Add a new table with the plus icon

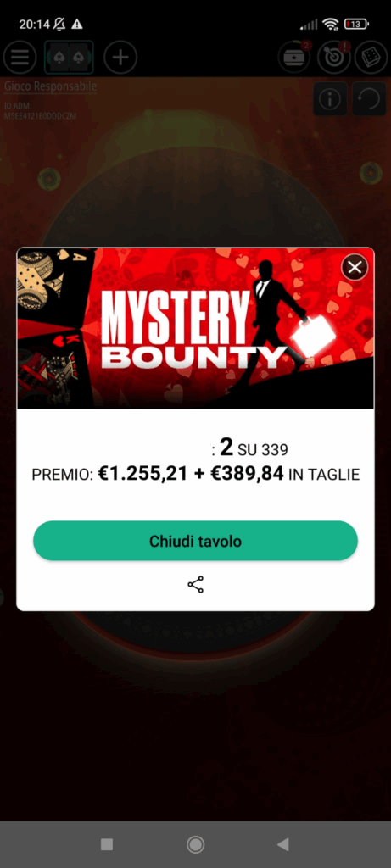pyautogui.click(x=120, y=57)
